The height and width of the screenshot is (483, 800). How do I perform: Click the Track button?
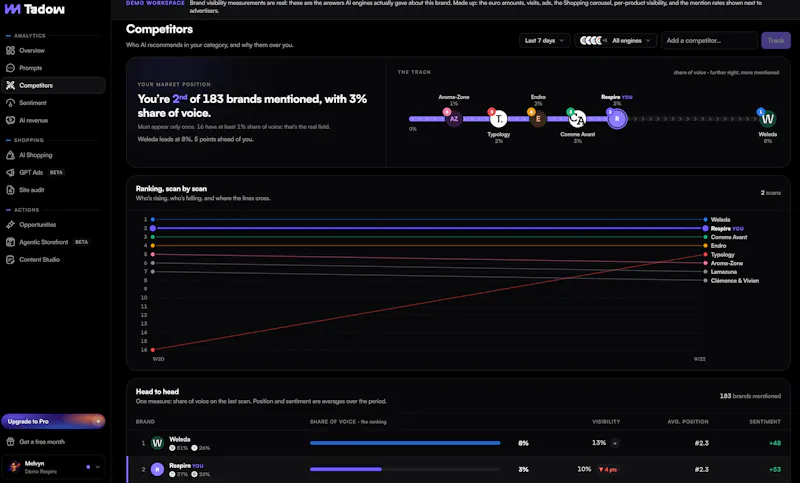coord(776,40)
